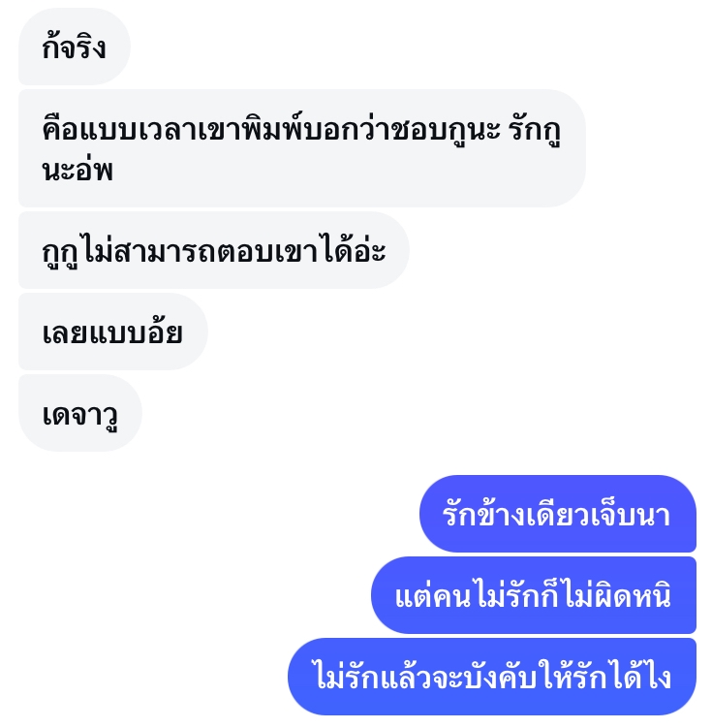The width and height of the screenshot is (712, 728).
Task: Click the second-line text "นะอ่พ"
Action: (x=77, y=170)
